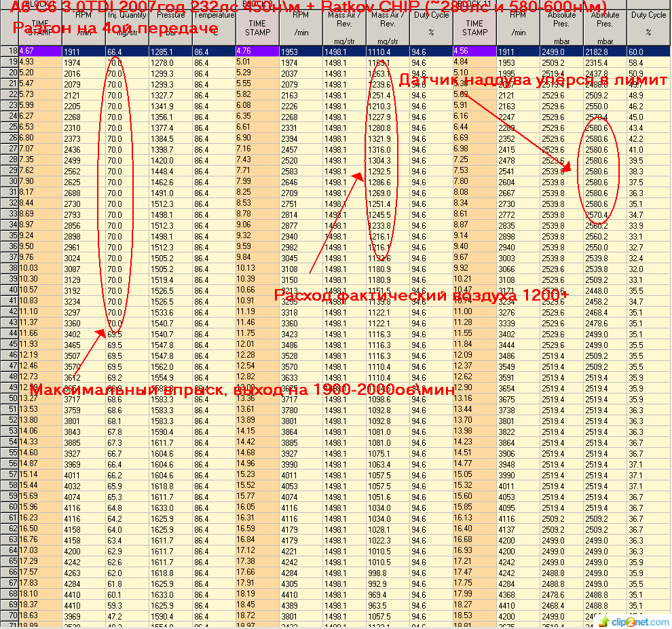
Task: Click pressure 1278.0 in row 19
Action: 170,62
